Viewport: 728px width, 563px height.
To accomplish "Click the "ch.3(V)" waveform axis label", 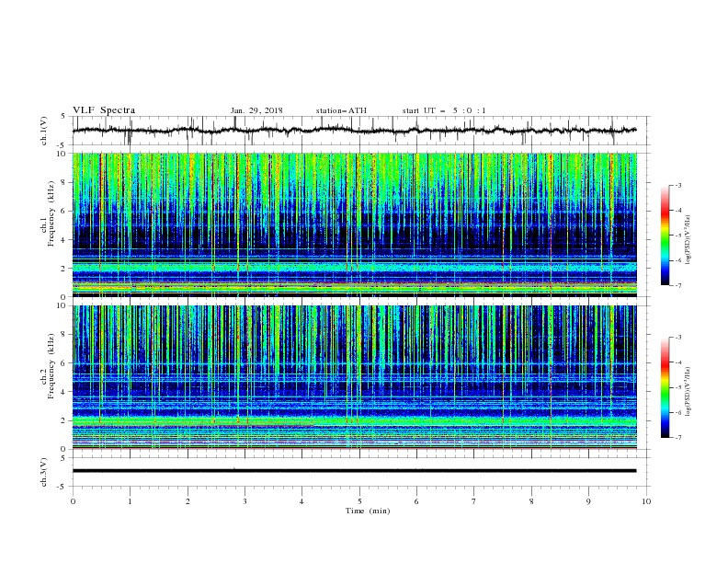I will [x=44, y=472].
